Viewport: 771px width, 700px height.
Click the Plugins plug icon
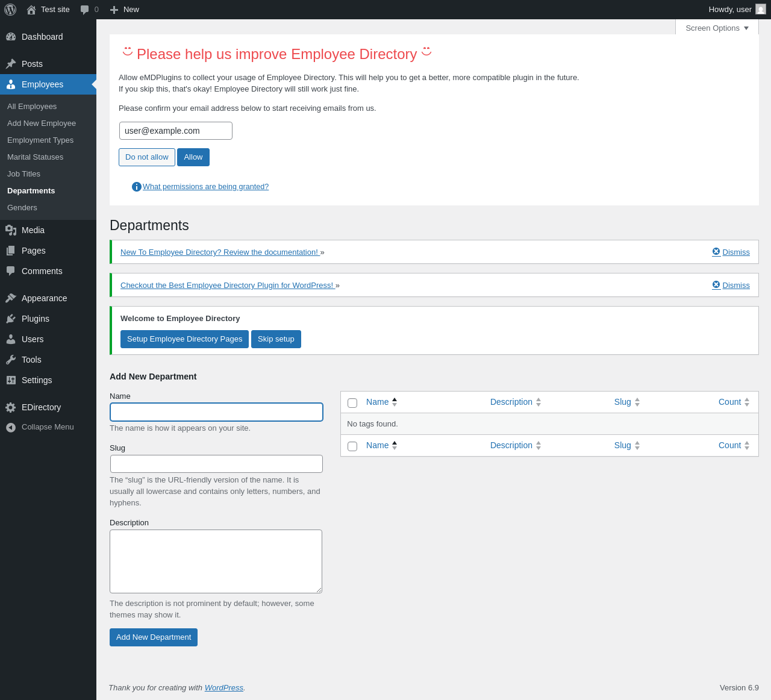click(11, 319)
